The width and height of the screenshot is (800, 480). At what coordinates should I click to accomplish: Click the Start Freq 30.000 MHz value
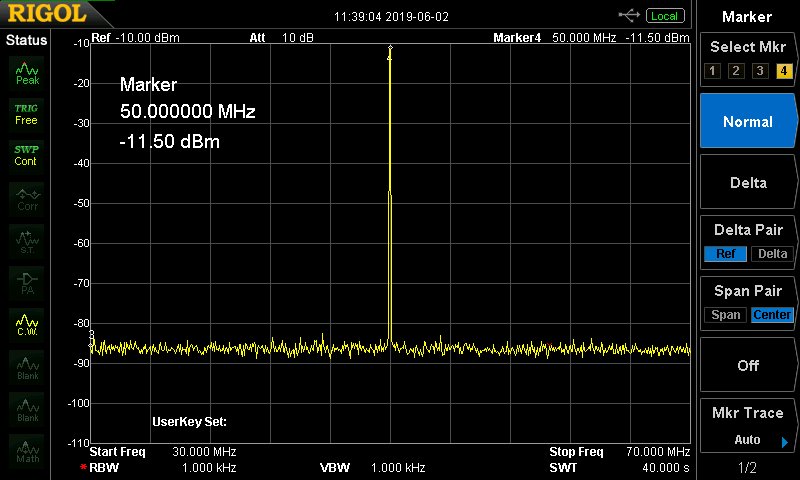coord(204,451)
